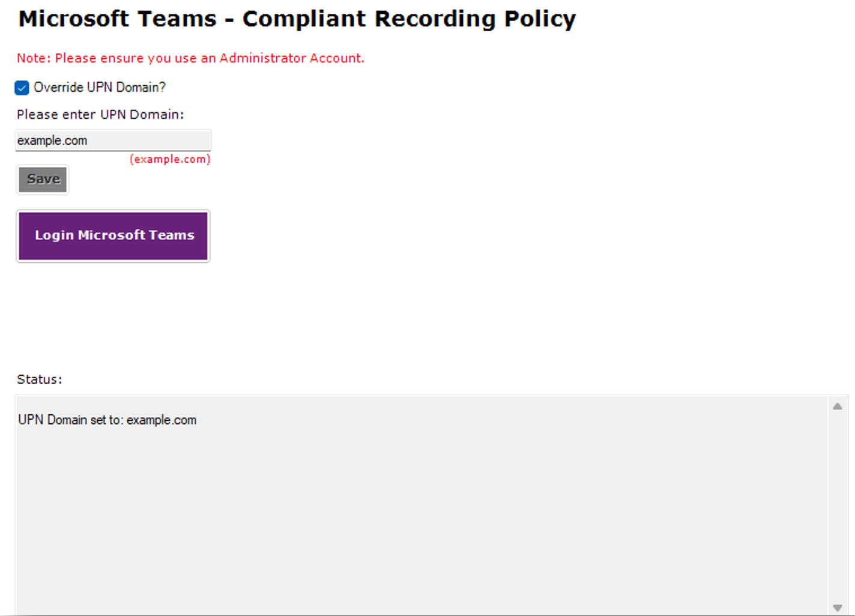This screenshot has width=855, height=616.
Task: Click the 'Teams' word on the login button
Action: pos(172,235)
